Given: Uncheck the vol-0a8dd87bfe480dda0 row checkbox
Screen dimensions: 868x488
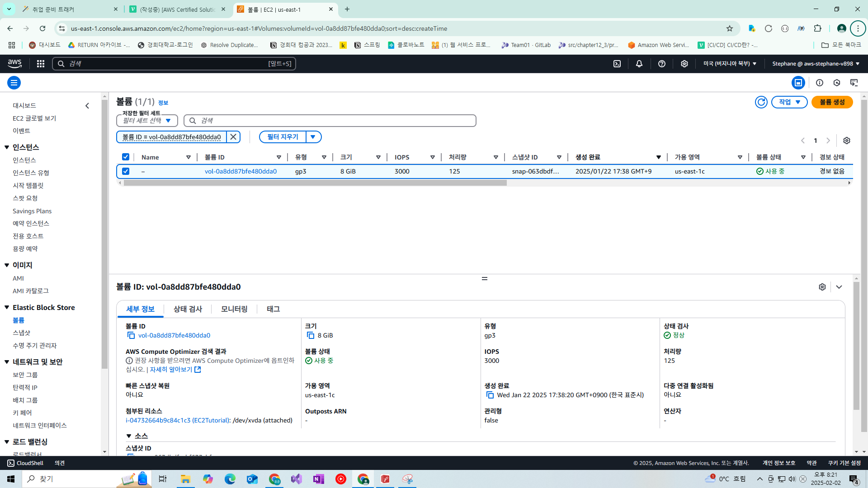Looking at the screenshot, I should tap(126, 171).
